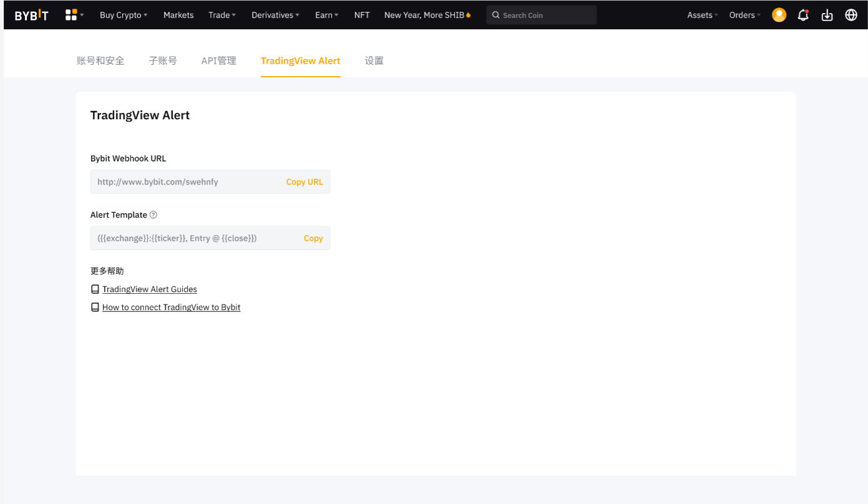The height and width of the screenshot is (504, 868).
Task: Copy the Bybit Webhook URL
Action: coord(304,182)
